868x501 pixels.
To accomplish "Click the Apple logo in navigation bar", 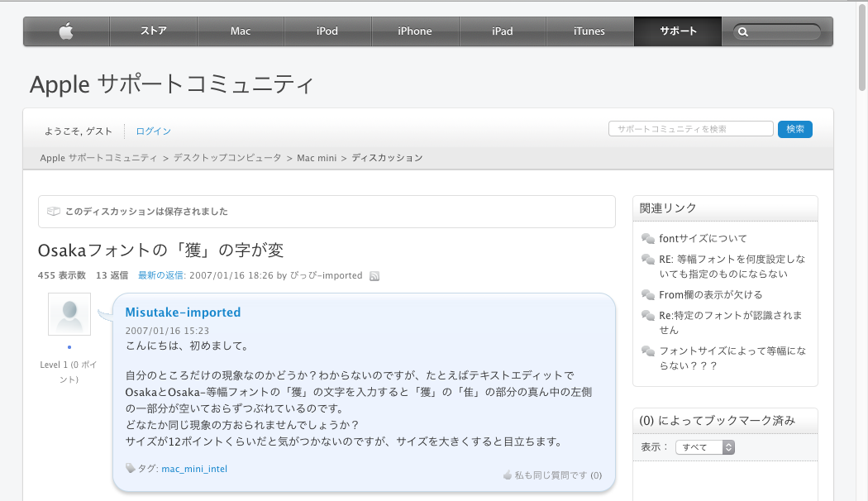I will 66,31.
